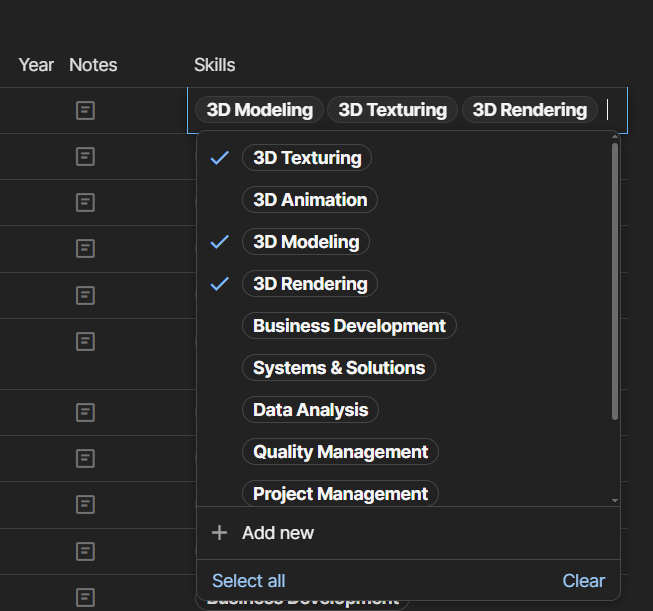This screenshot has width=653, height=611.
Task: Click the Skills input field after 3D Rendering
Action: 612,110
